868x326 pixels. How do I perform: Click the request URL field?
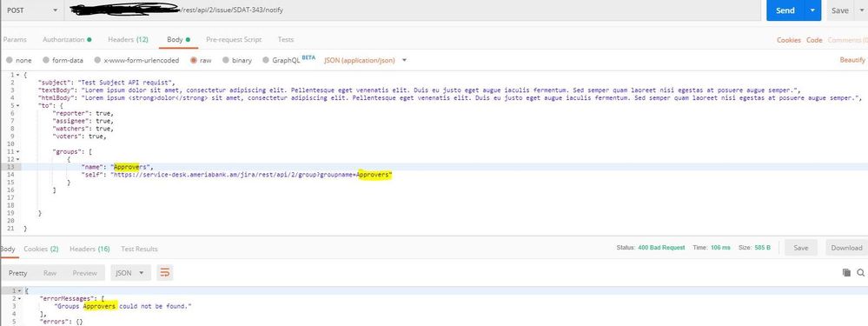413,10
